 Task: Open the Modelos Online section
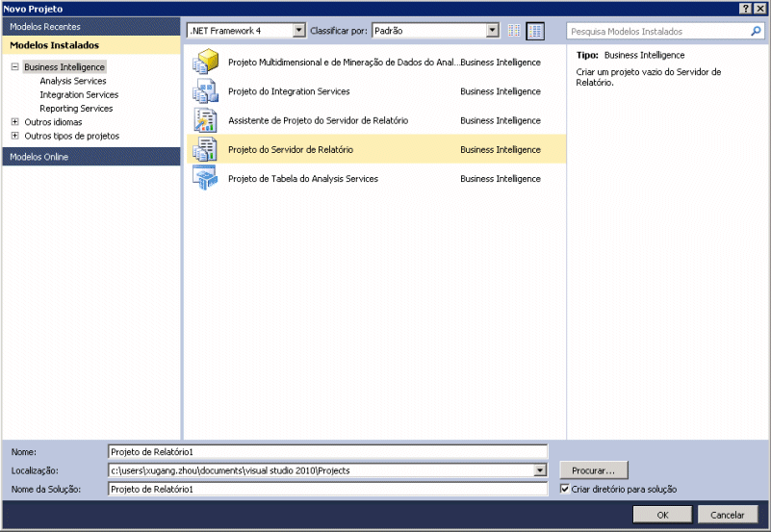[39, 157]
